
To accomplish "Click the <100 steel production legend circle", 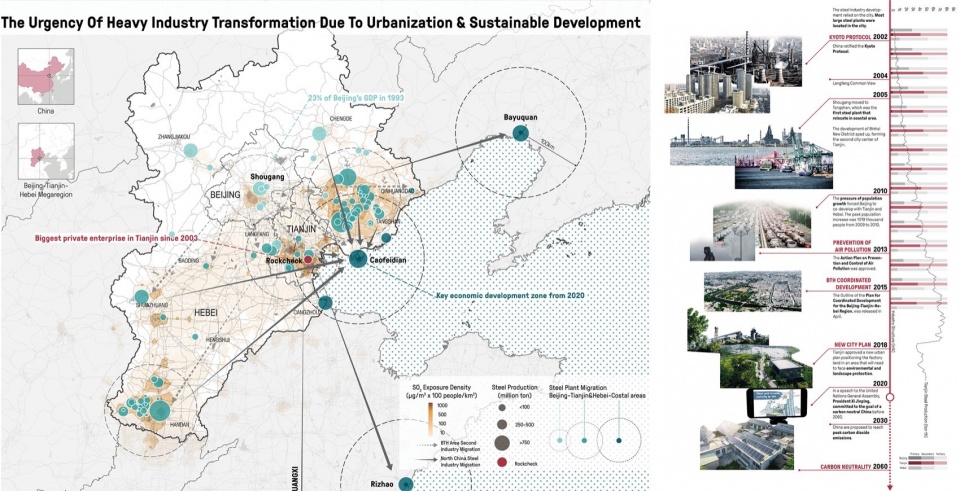I will (502, 407).
